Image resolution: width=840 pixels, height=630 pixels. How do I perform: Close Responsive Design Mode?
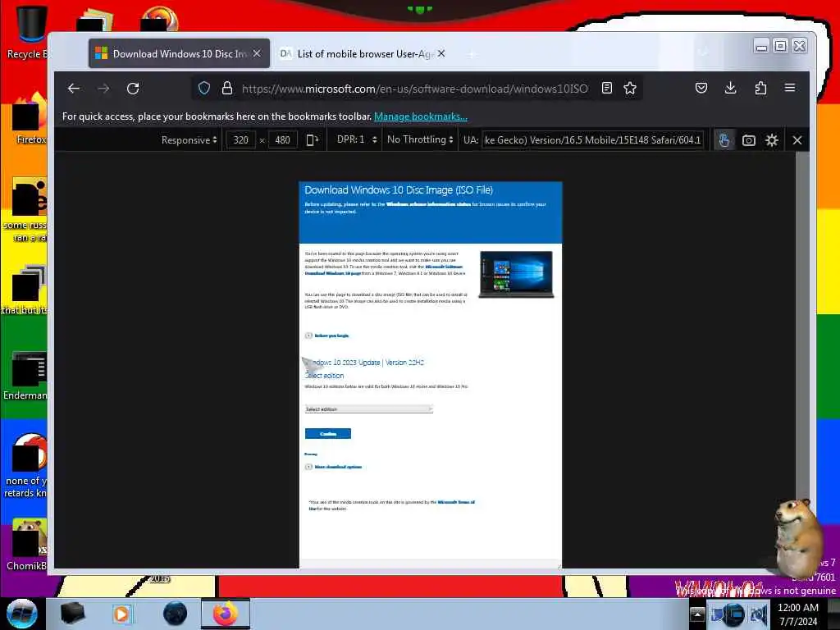797,140
